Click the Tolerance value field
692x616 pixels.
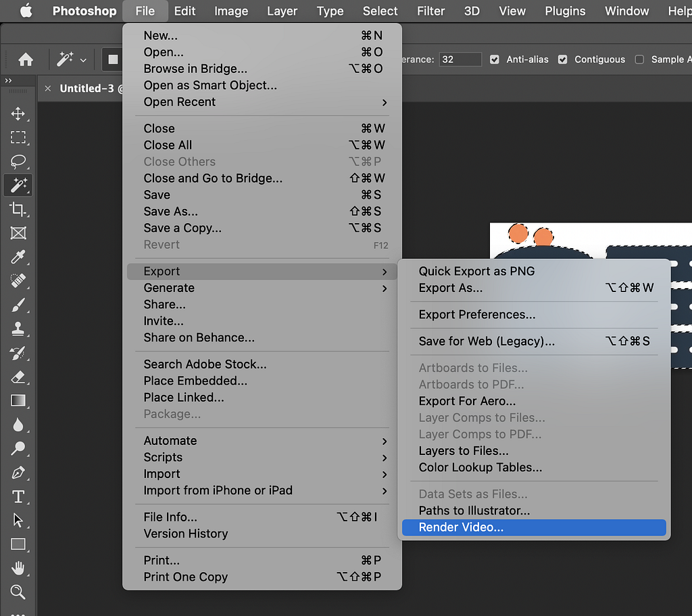tap(460, 60)
